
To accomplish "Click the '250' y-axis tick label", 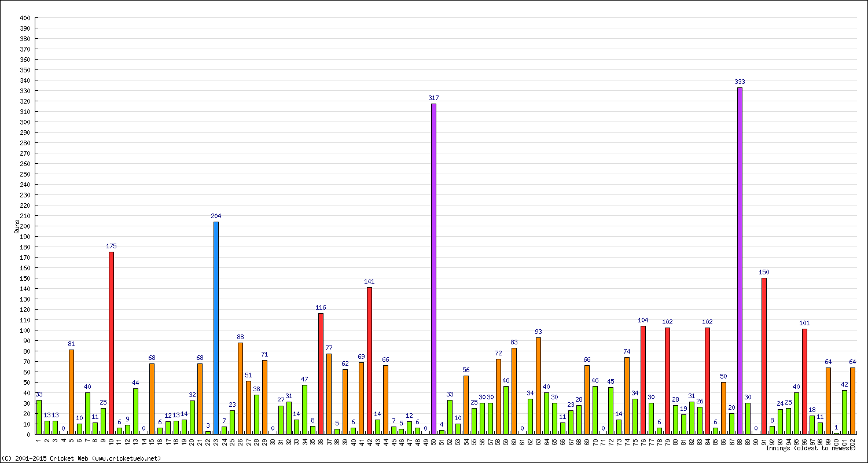I will tap(24, 174).
